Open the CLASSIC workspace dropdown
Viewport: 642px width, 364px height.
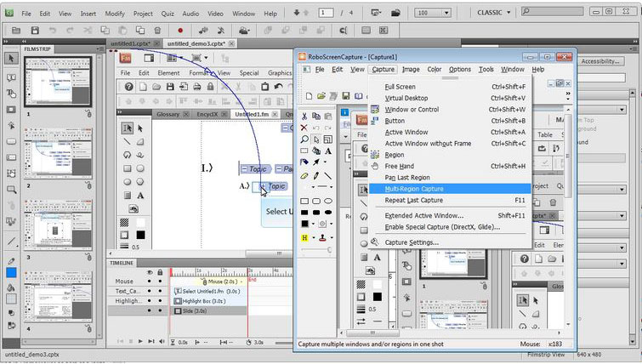494,13
